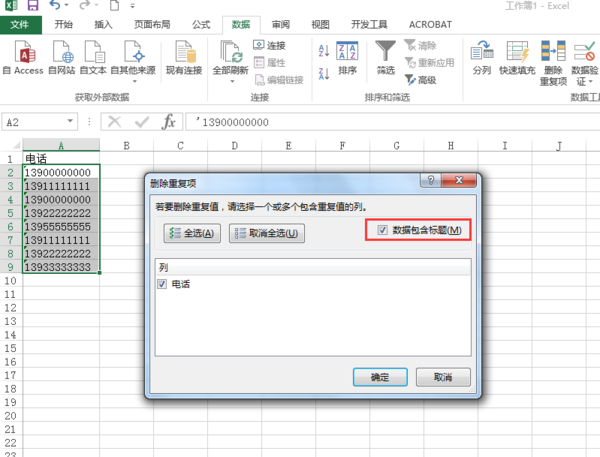Sort ascending with A-to-Z icon
The width and height of the screenshot is (600, 457).
[323, 50]
